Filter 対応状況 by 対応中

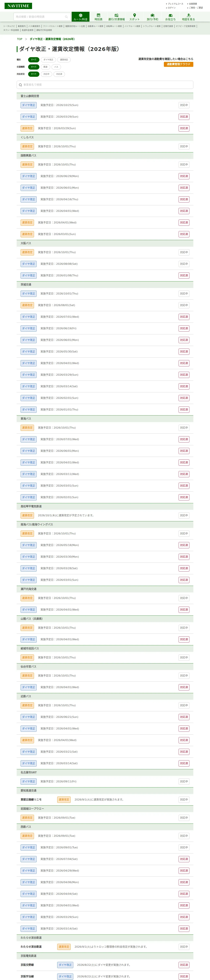[x=46, y=74]
